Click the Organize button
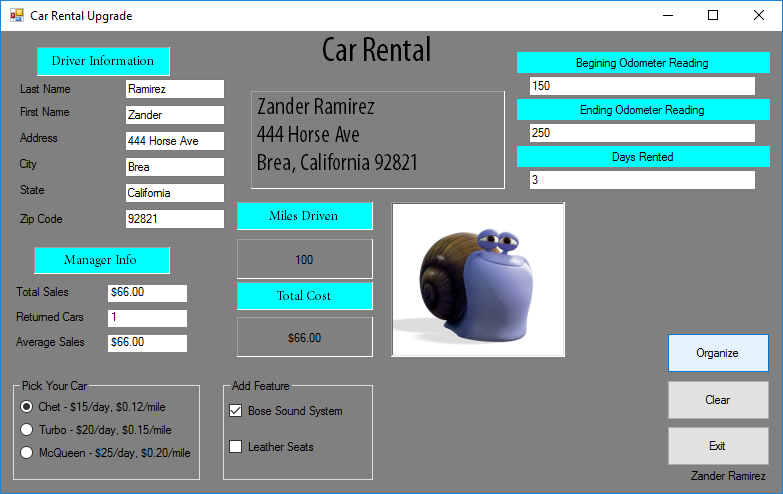The height and width of the screenshot is (494, 783). (x=718, y=353)
